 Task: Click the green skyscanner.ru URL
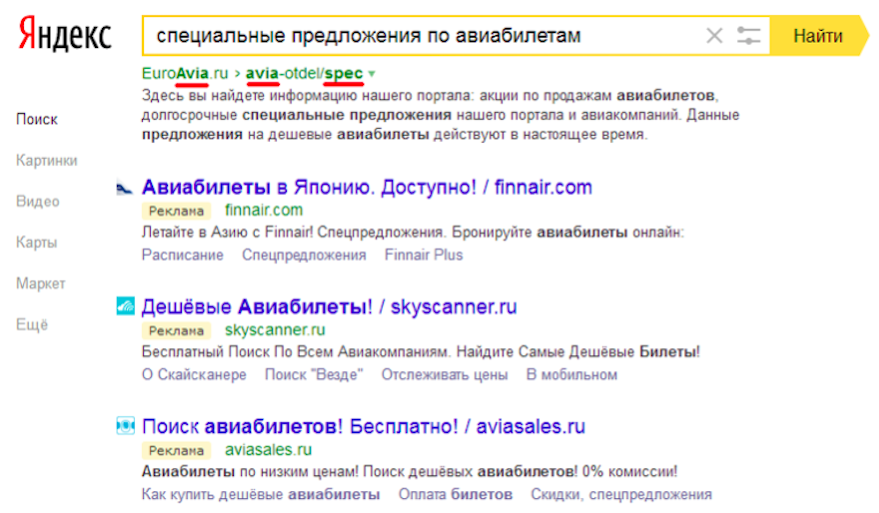pos(275,330)
